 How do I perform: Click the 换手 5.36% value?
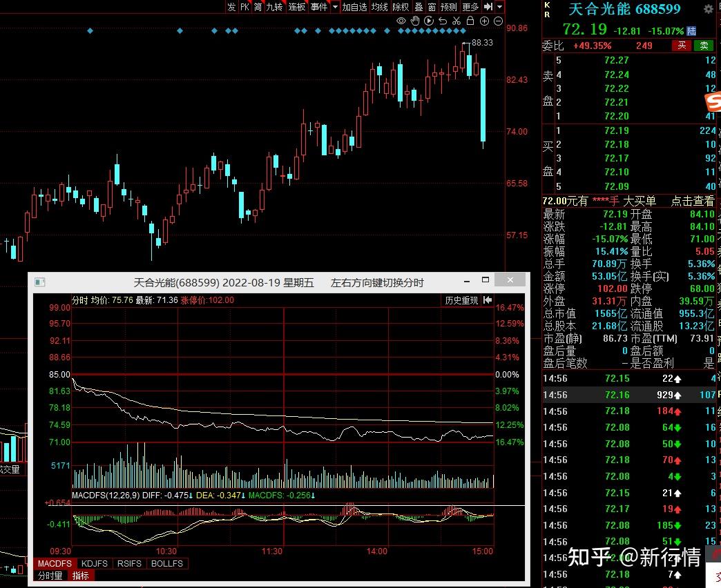[701, 264]
